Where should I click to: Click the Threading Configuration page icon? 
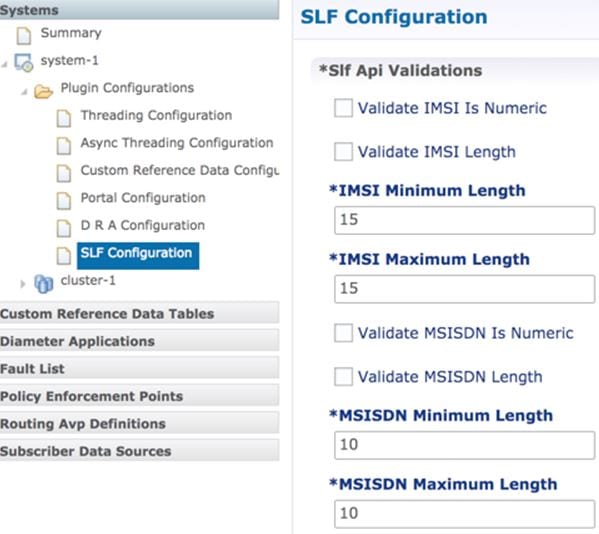(64, 118)
